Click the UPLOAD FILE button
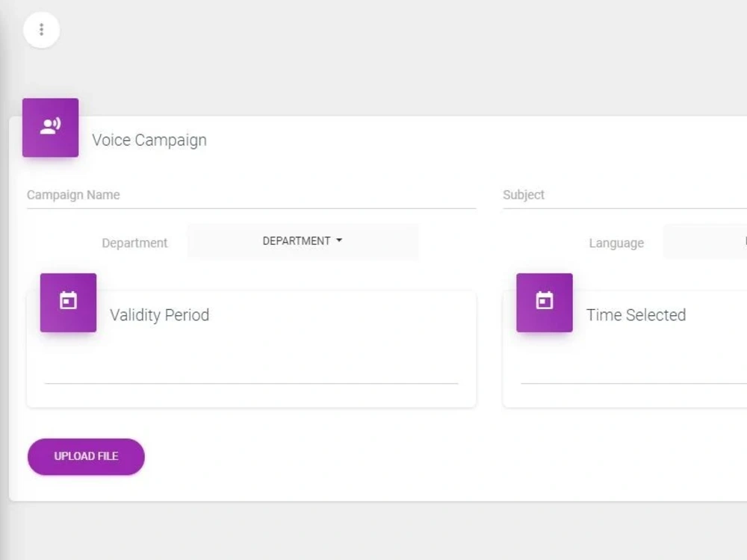This screenshot has height=560, width=747. 86,456
